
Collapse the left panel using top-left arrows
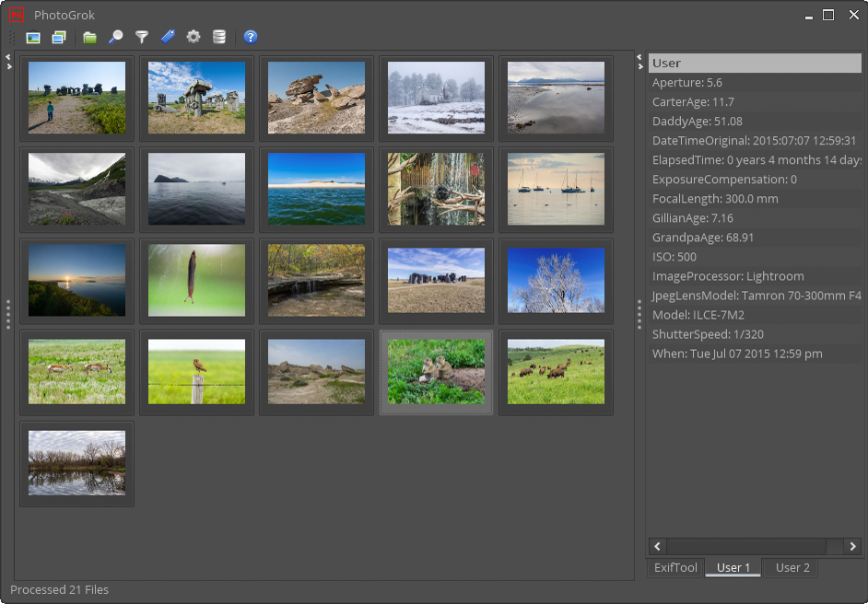8,61
